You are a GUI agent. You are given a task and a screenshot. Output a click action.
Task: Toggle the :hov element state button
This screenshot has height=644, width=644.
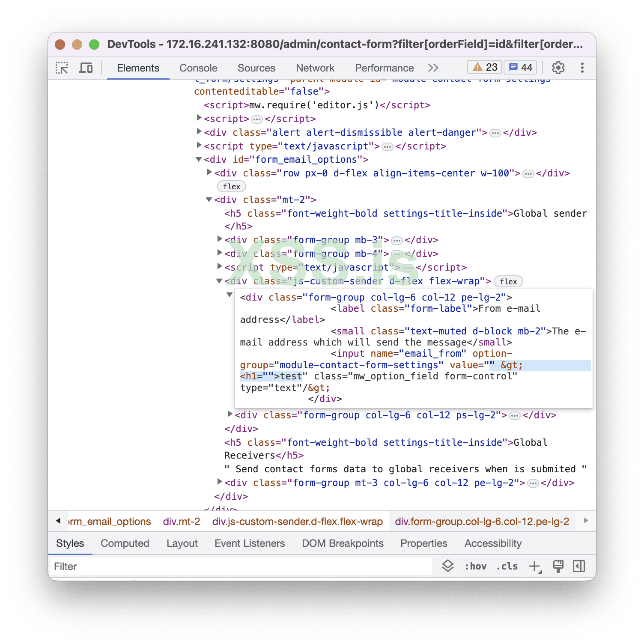pos(476,566)
